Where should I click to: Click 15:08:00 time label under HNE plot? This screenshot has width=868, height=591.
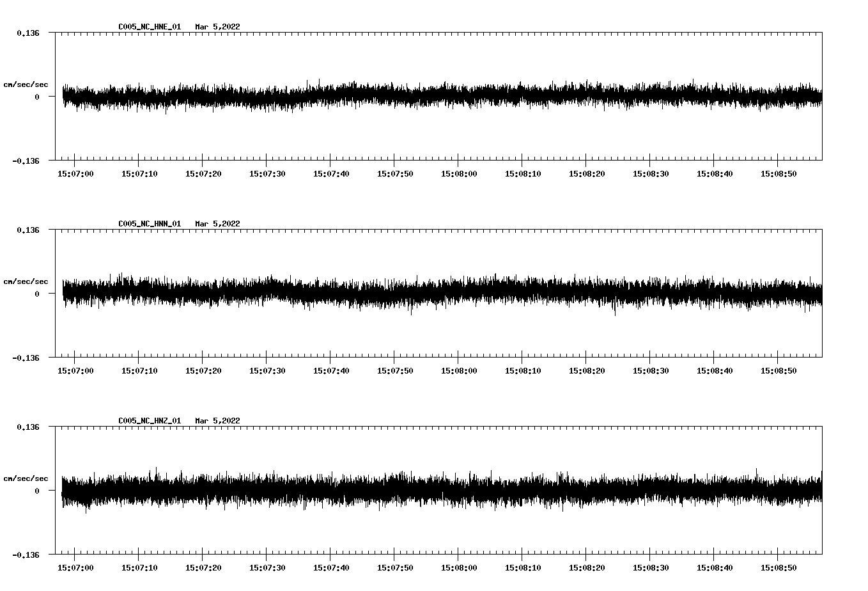point(459,173)
